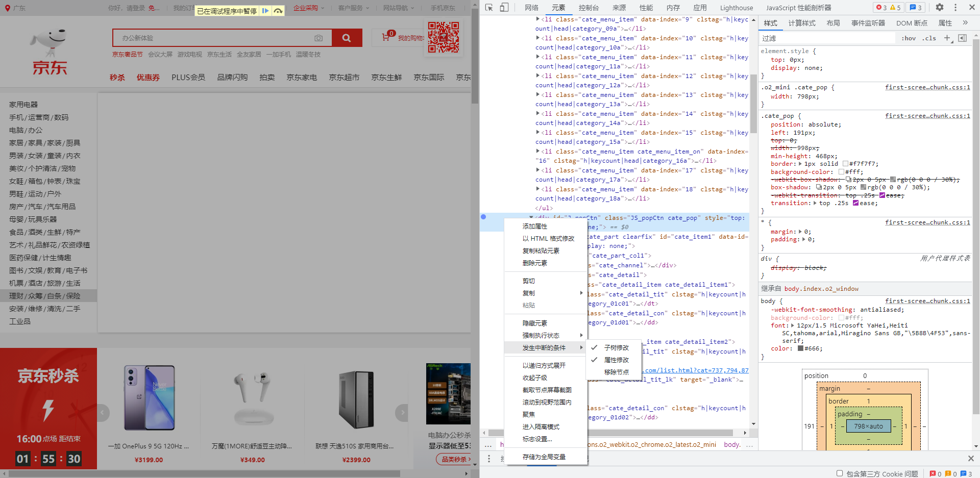980x478 pixels.
Task: Click the blue message count badge
Action: 916,8
